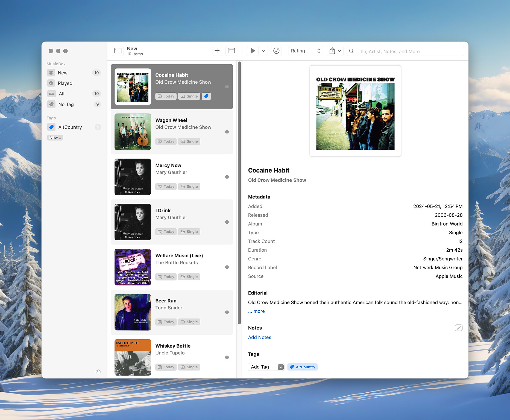
Task: Click Today badge on Mercy Now row
Action: [166, 186]
